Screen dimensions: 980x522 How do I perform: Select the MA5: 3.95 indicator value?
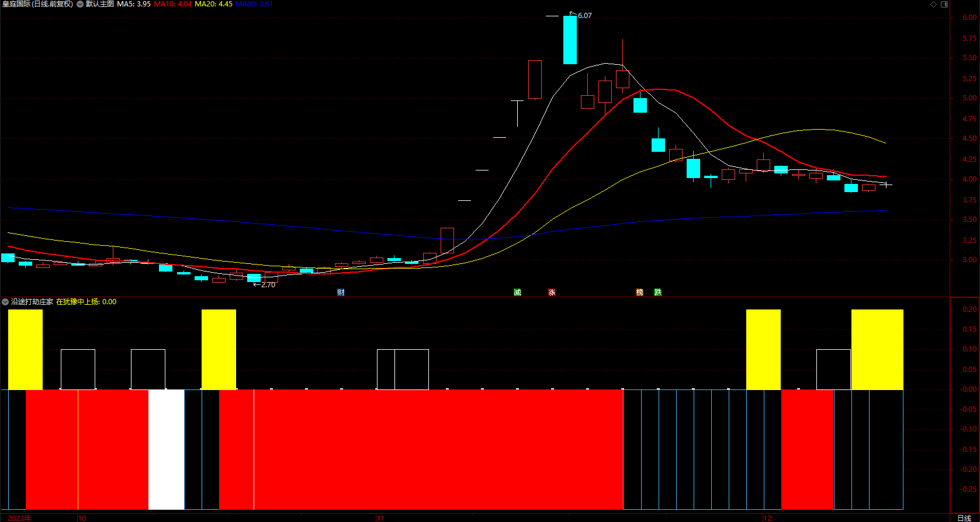tap(134, 4)
